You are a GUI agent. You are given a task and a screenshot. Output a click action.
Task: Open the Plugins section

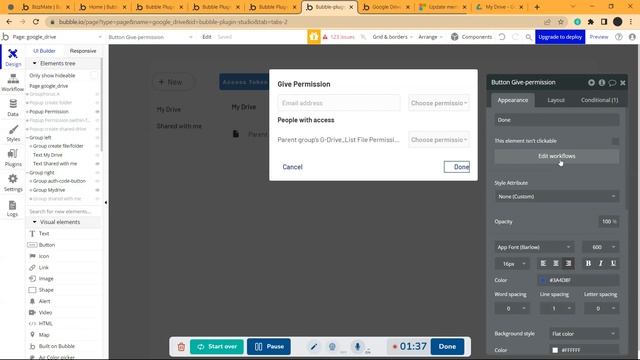tap(13, 158)
